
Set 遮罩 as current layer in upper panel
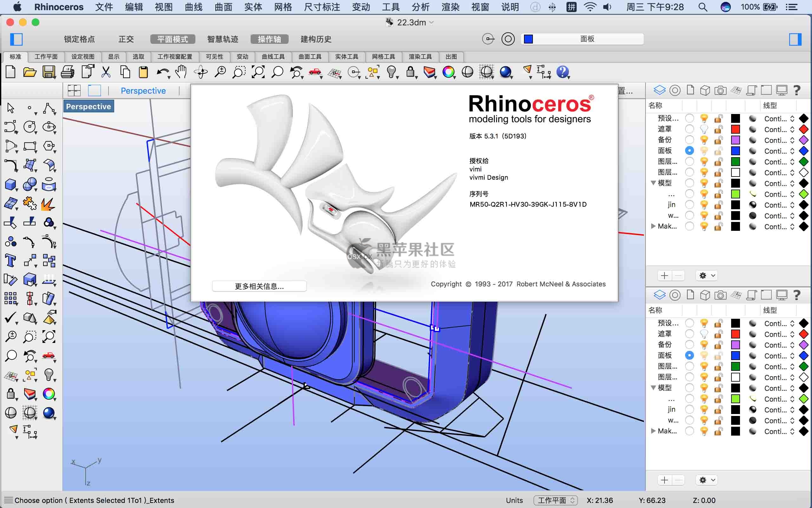(x=689, y=129)
